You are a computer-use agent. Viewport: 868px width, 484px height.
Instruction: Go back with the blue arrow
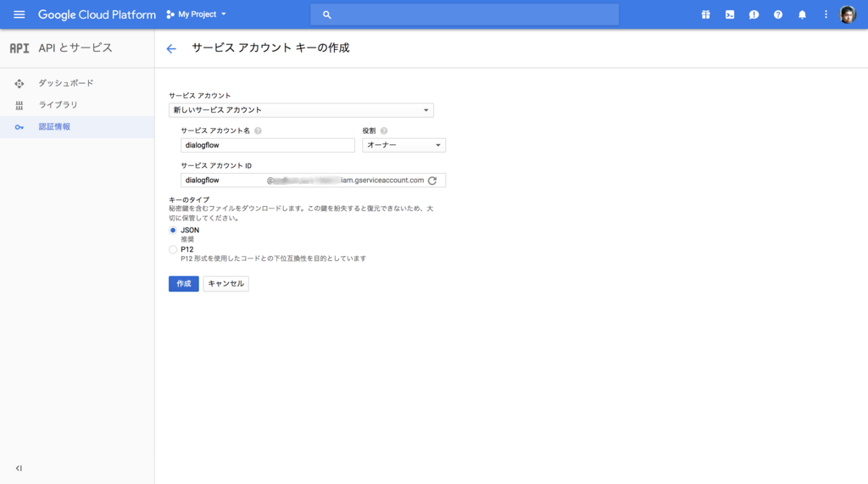[171, 48]
